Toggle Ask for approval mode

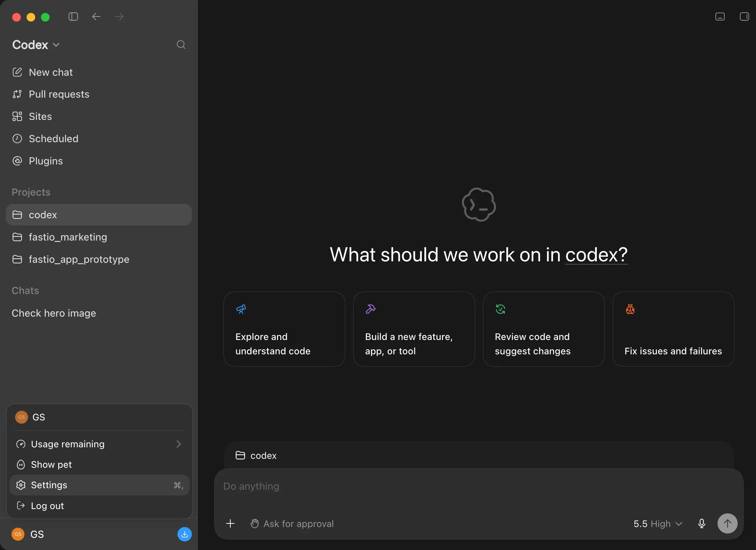292,524
